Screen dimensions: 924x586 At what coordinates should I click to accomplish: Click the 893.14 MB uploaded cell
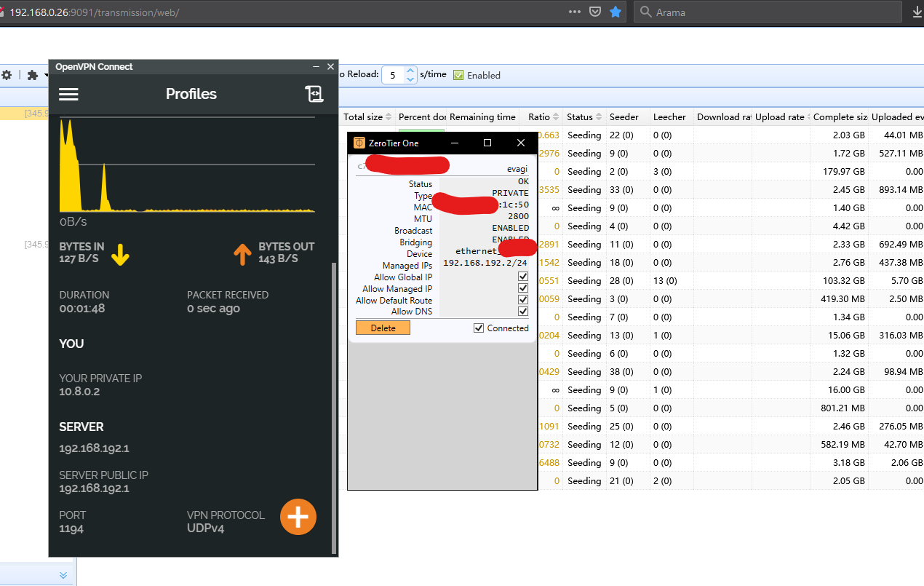901,190
